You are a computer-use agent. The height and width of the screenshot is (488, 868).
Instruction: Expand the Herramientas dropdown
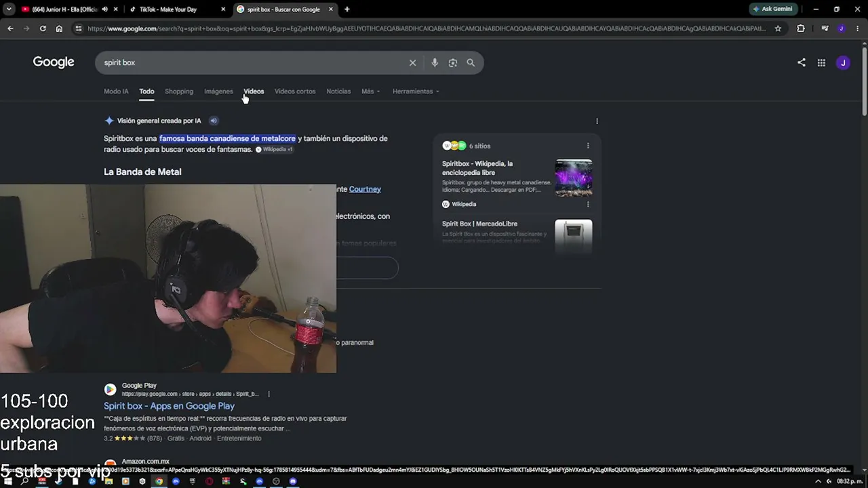416,91
